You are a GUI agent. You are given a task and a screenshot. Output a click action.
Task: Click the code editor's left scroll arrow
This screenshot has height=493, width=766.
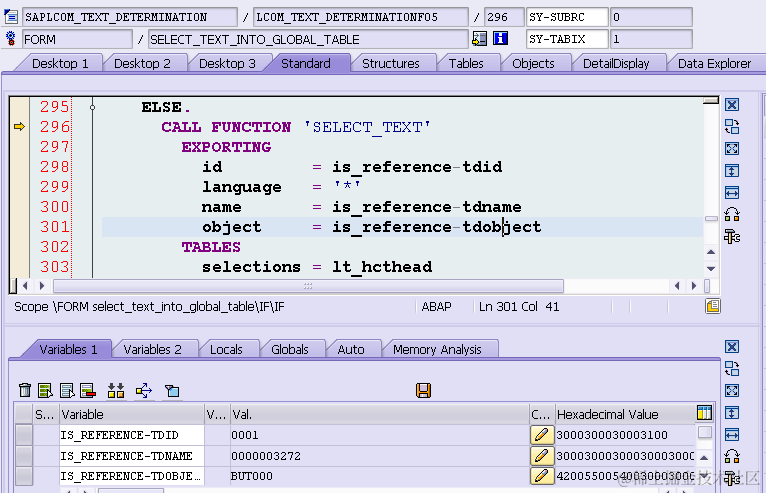25,286
